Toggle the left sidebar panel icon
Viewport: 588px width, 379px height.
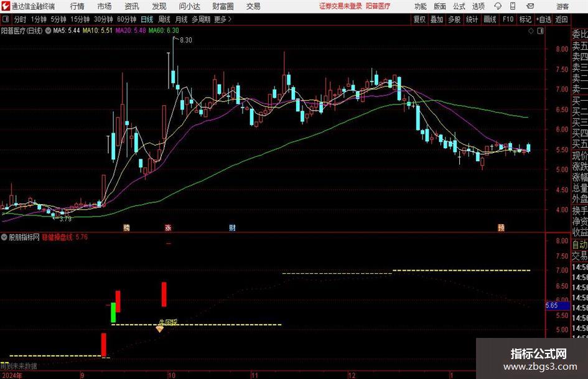click(6, 19)
